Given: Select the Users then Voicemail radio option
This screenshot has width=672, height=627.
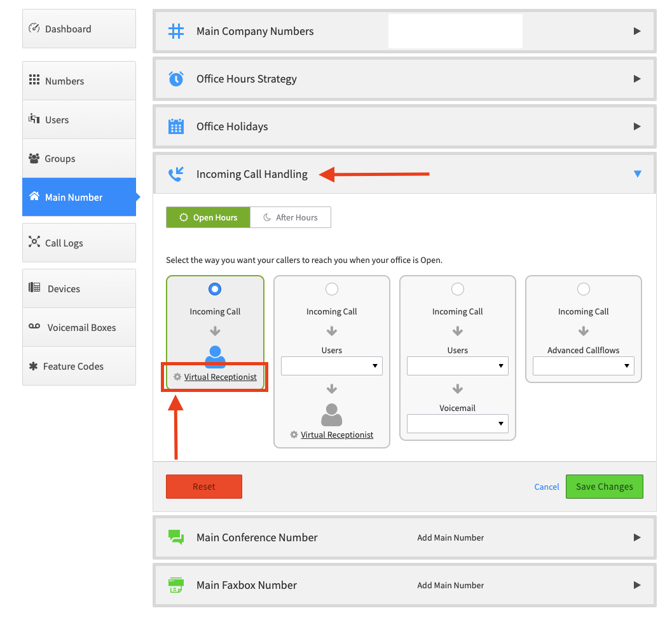Looking at the screenshot, I should (457, 289).
